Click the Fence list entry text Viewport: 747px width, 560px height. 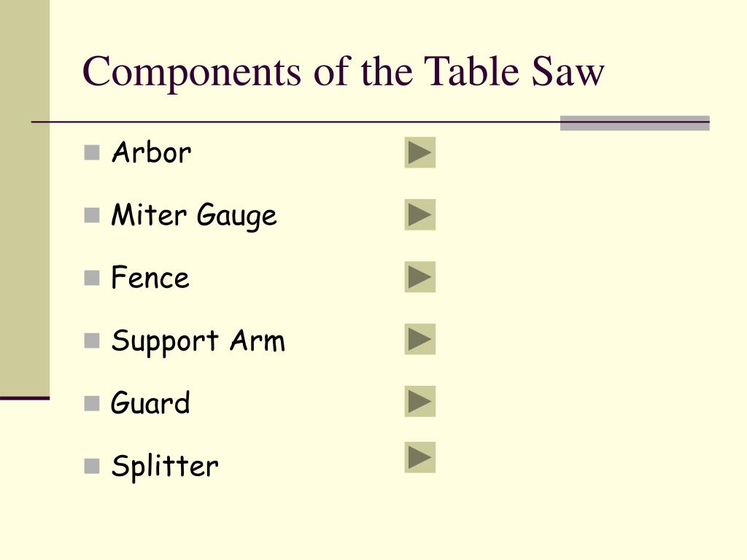click(x=150, y=277)
